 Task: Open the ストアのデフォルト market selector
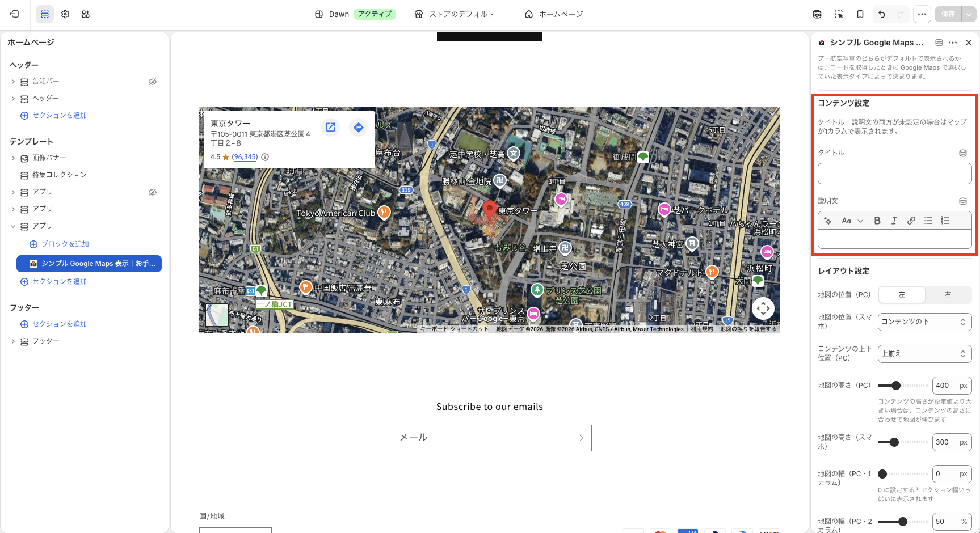point(455,14)
